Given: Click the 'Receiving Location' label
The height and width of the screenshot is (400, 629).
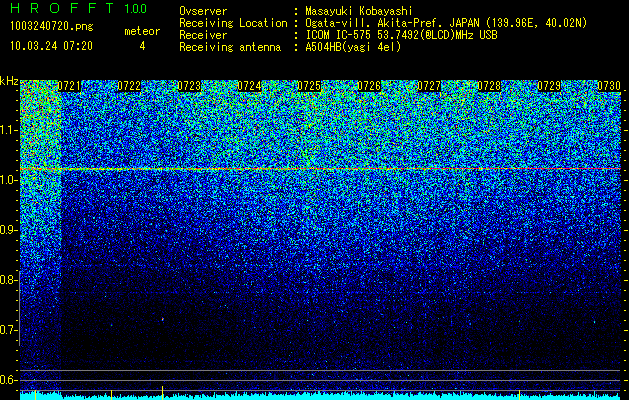Looking at the screenshot, I should (233, 23).
